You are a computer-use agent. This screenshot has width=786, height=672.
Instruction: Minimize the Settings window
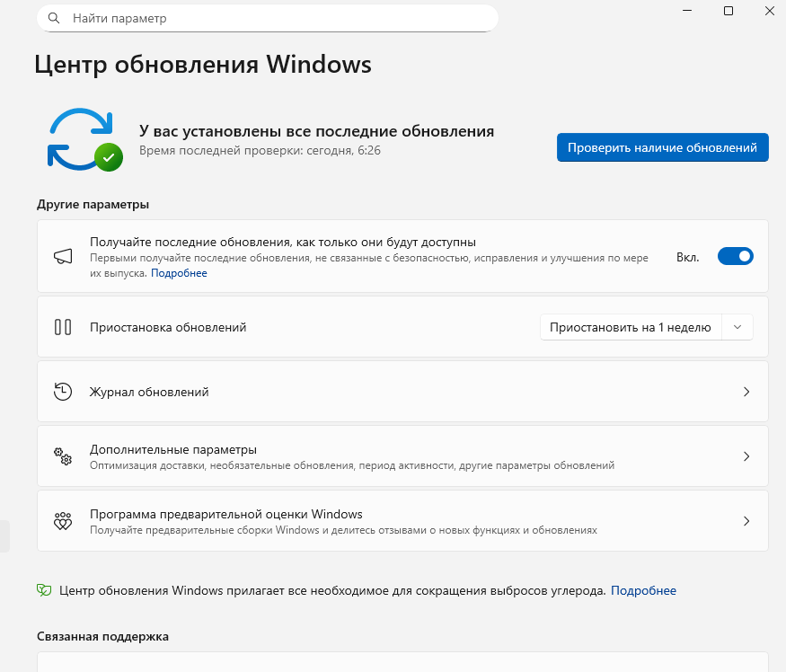tap(687, 11)
